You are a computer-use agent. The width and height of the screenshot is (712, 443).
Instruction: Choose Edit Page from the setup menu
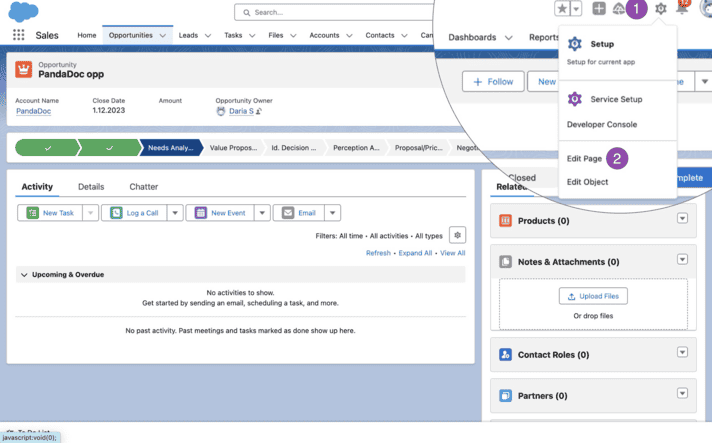pyautogui.click(x=584, y=159)
